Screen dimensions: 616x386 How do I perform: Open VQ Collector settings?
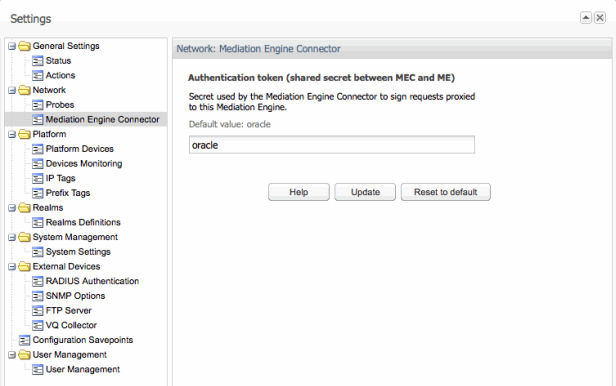pyautogui.click(x=71, y=326)
